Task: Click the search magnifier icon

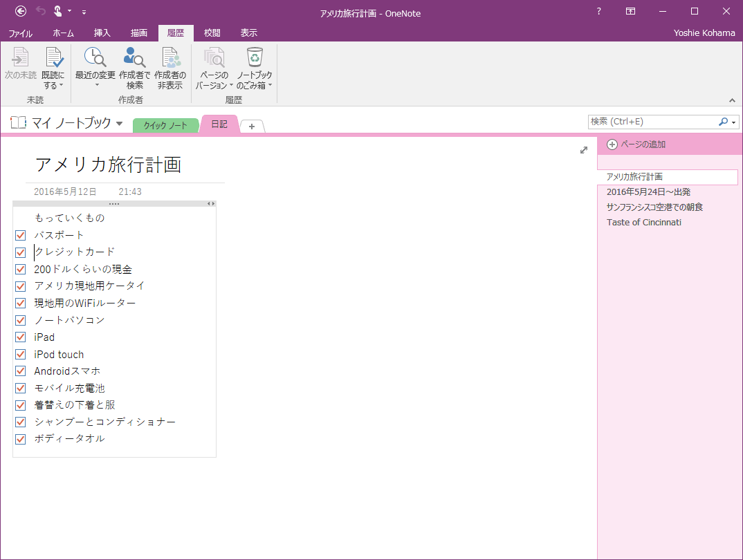Action: tap(723, 122)
